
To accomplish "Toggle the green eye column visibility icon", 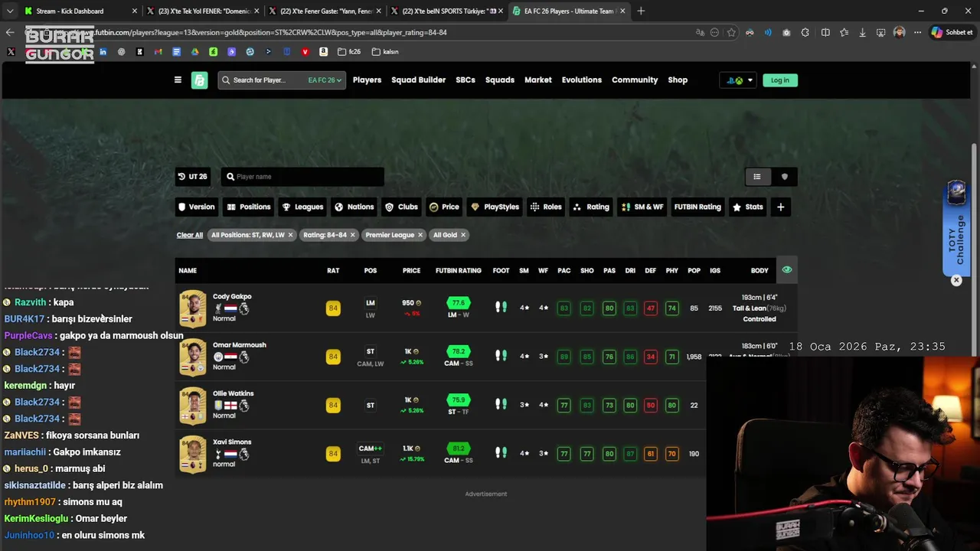I will click(x=786, y=270).
